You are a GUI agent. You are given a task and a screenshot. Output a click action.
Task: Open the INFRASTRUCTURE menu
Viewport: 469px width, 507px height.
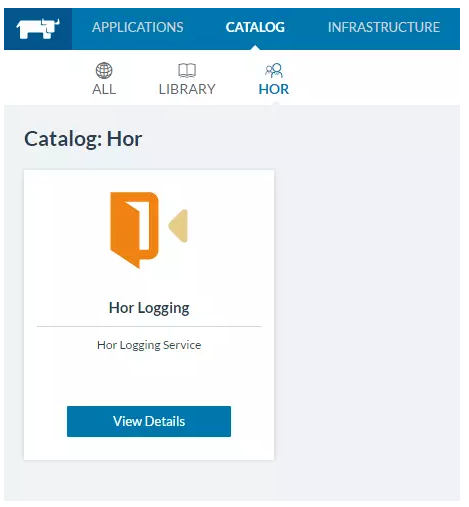coord(384,27)
